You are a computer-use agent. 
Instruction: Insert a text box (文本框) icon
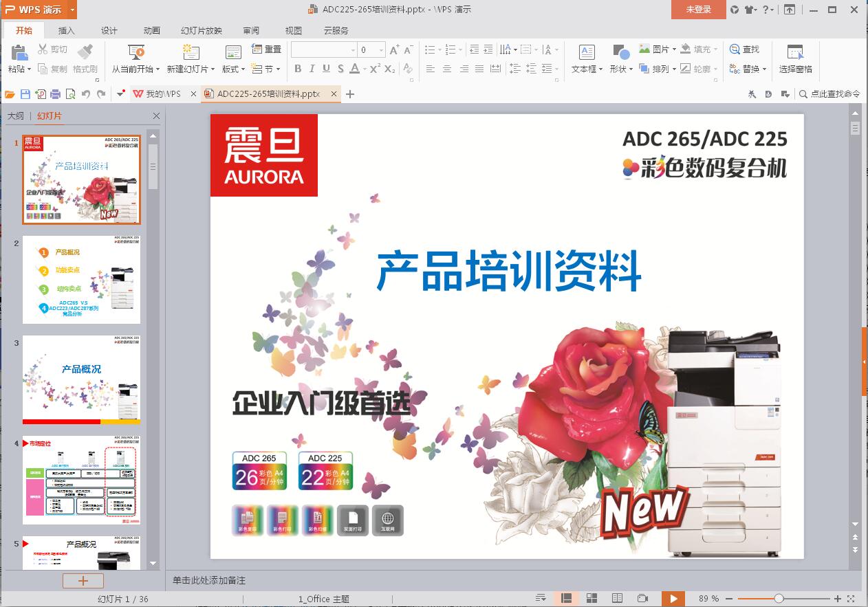587,52
